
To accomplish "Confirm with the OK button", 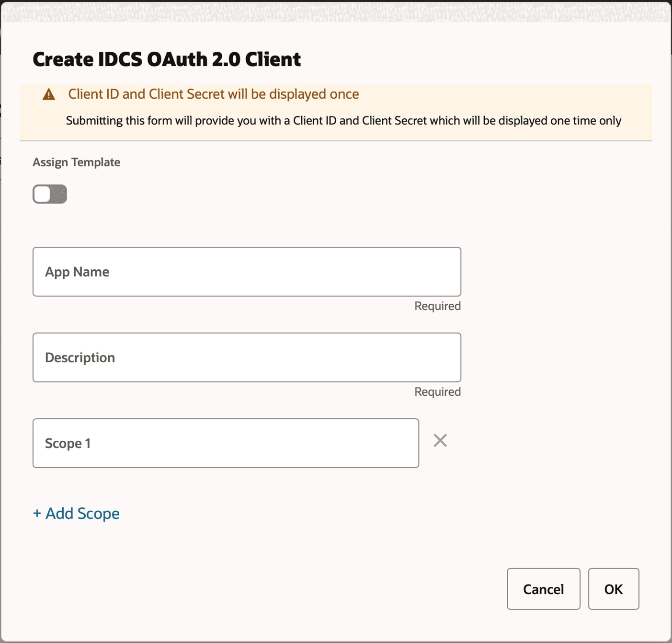I will click(x=614, y=589).
